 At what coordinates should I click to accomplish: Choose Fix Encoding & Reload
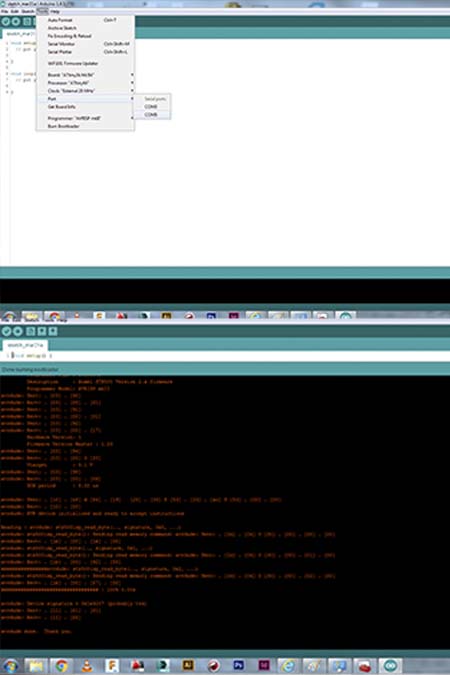tap(85, 36)
